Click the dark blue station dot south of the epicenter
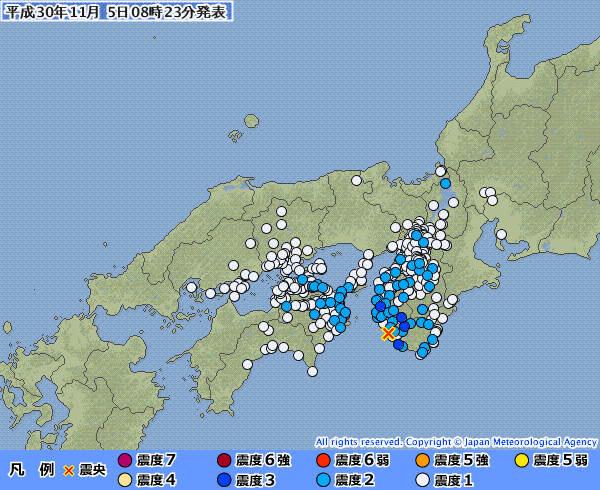This screenshot has width=600, height=490. 398,344
